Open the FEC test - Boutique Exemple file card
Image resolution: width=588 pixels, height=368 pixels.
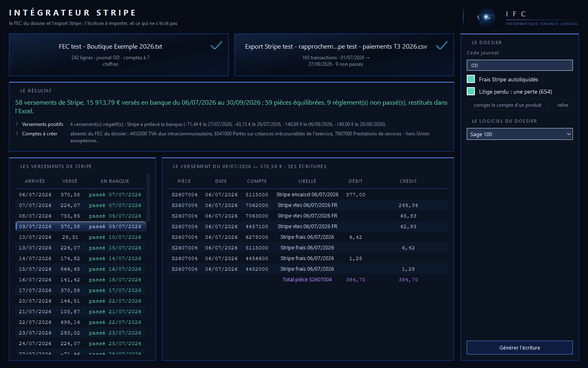tap(119, 55)
